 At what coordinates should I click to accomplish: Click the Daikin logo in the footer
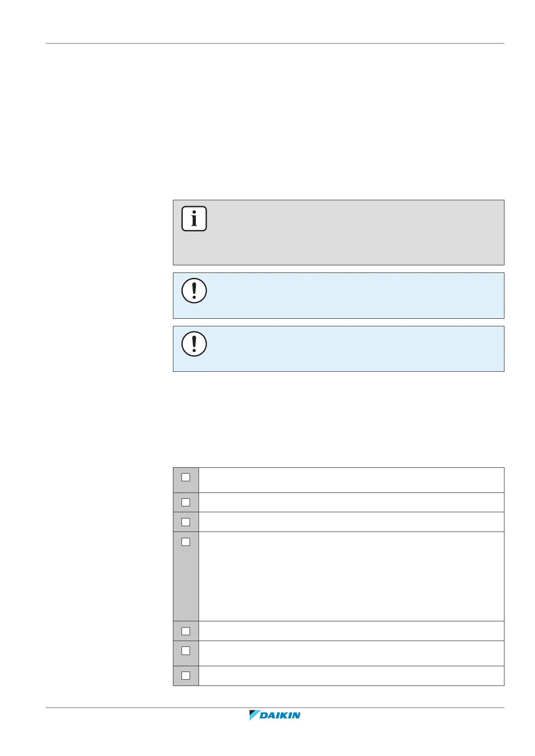click(x=275, y=715)
